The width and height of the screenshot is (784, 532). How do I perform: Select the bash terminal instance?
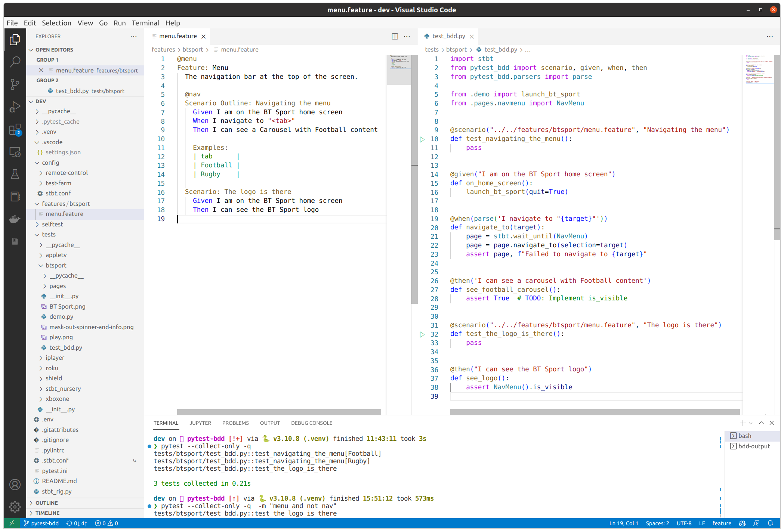coord(752,436)
